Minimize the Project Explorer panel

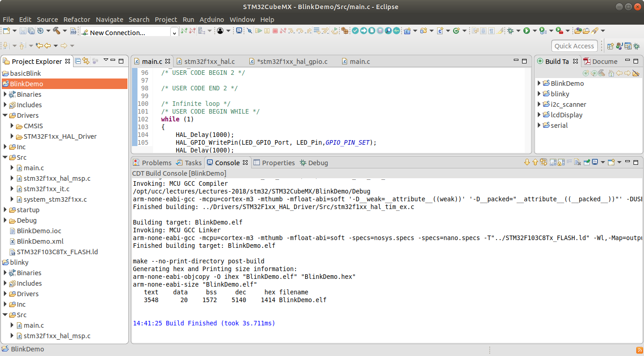click(x=113, y=60)
